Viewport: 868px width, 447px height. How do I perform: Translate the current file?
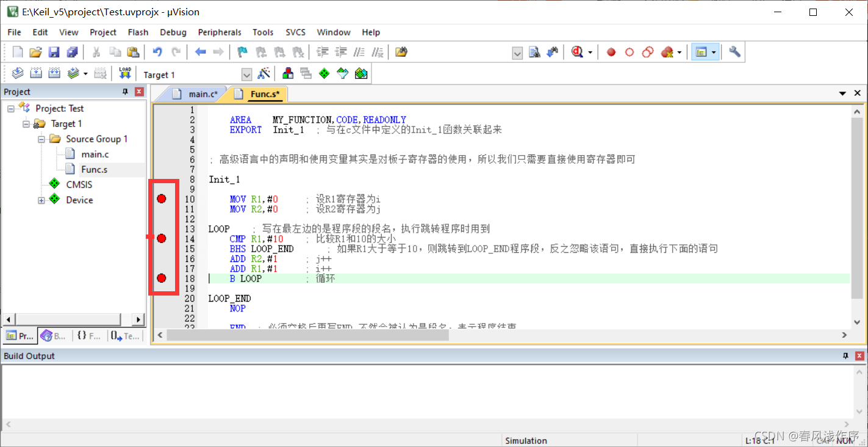[18, 74]
